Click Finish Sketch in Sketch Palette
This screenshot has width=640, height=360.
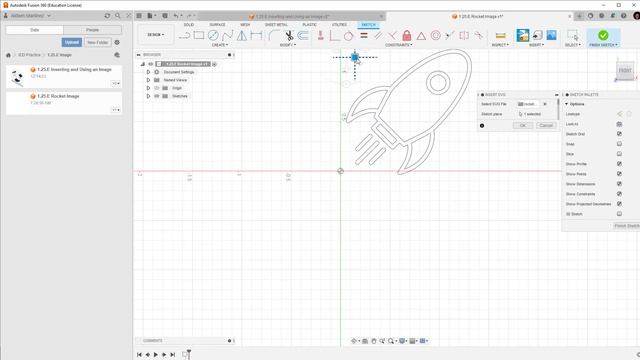[626, 226]
